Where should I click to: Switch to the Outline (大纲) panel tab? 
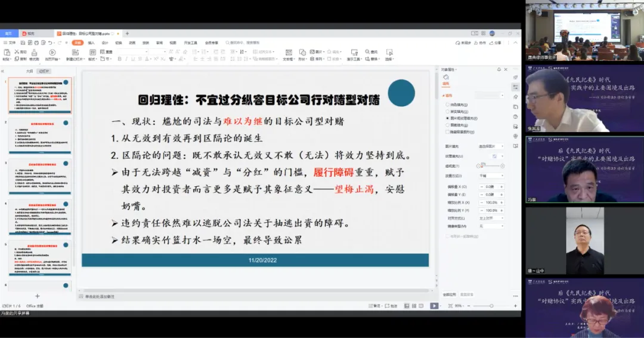click(x=29, y=71)
